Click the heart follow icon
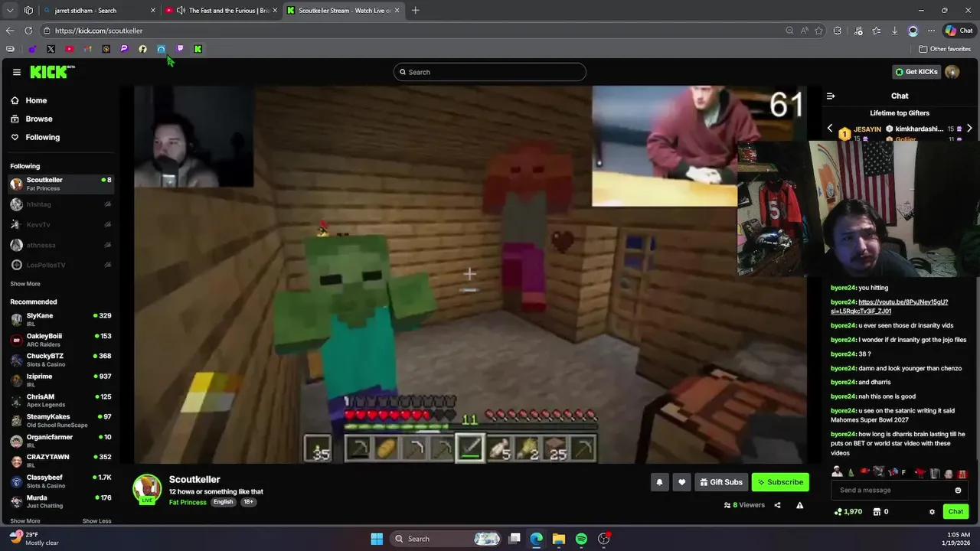 pyautogui.click(x=681, y=482)
